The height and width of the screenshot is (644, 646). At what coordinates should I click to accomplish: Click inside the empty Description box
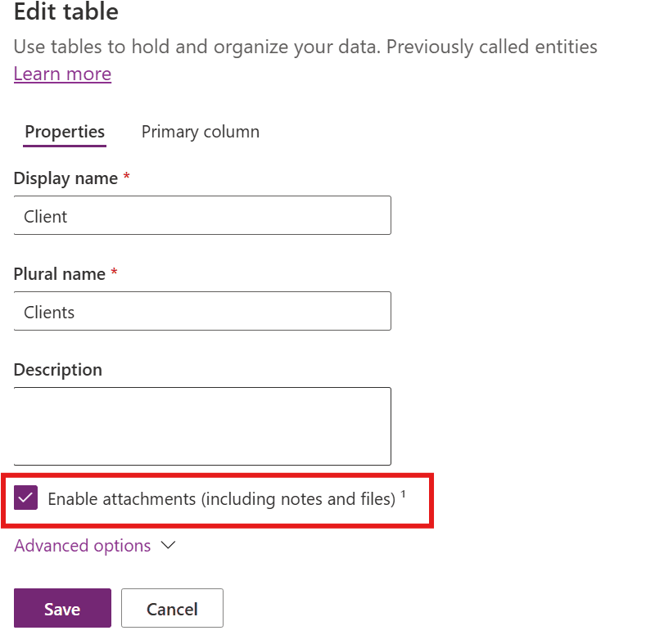(202, 426)
